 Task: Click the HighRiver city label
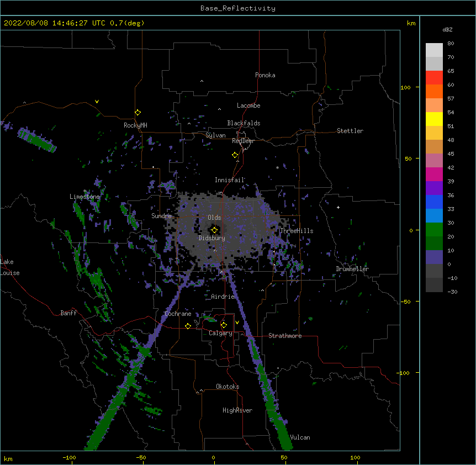pos(237,410)
